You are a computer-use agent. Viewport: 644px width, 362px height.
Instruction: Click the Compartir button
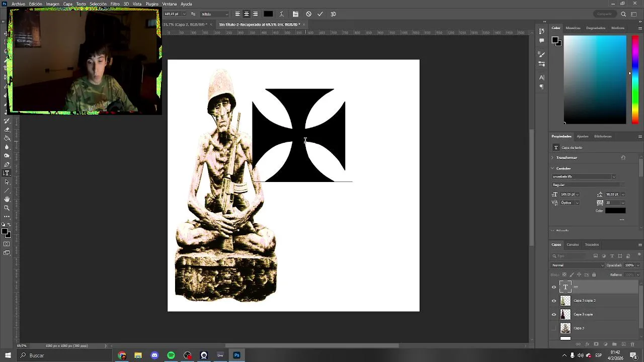point(604,14)
